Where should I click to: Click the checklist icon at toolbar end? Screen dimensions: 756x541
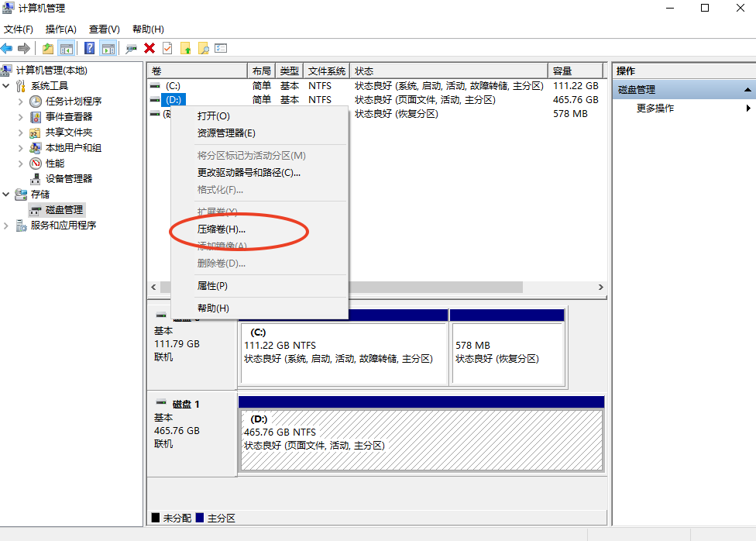click(221, 48)
